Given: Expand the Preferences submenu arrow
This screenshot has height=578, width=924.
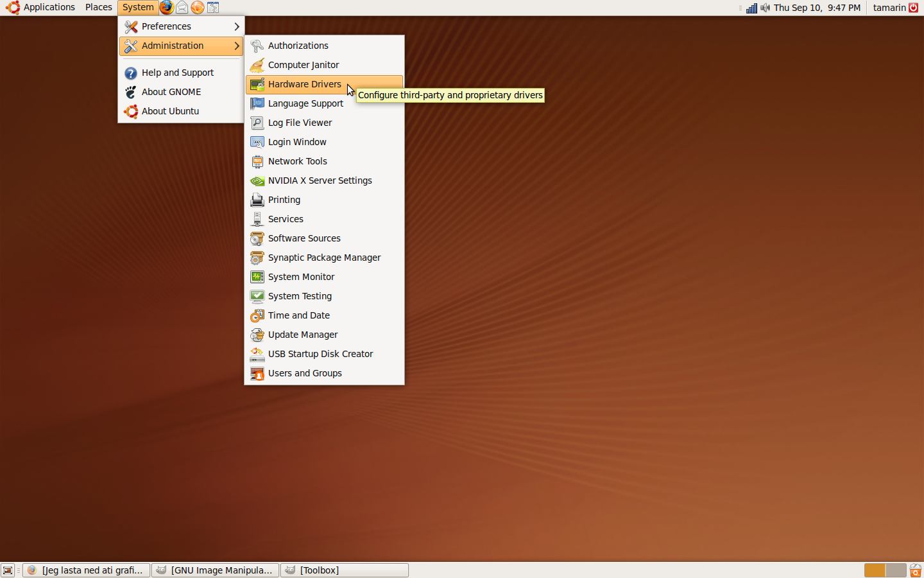Looking at the screenshot, I should [x=237, y=26].
